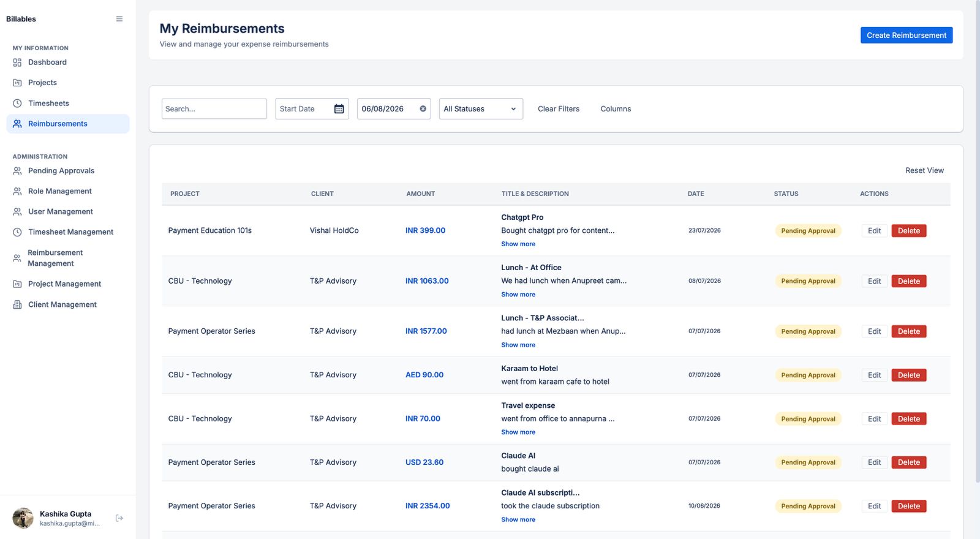
Task: Click Pending Approval badge for Lunch - At Office
Action: (808, 281)
